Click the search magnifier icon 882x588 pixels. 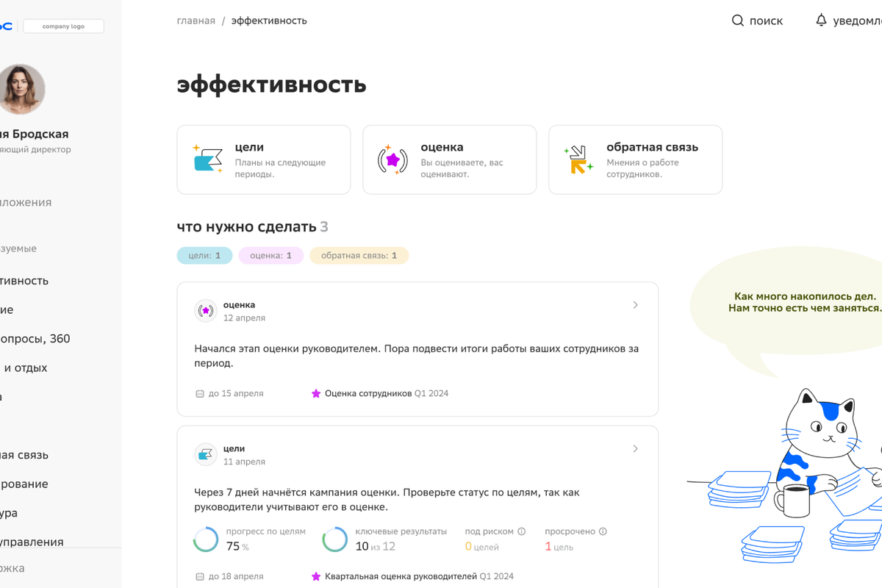[738, 21]
